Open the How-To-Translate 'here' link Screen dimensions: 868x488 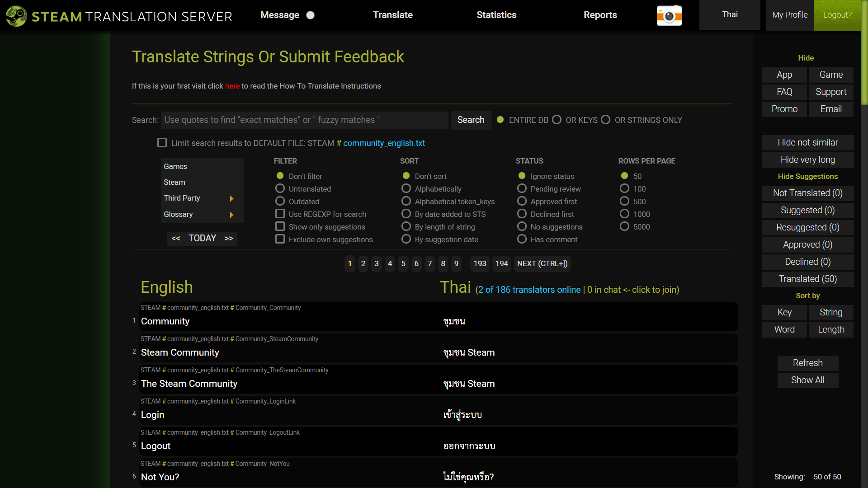point(232,86)
